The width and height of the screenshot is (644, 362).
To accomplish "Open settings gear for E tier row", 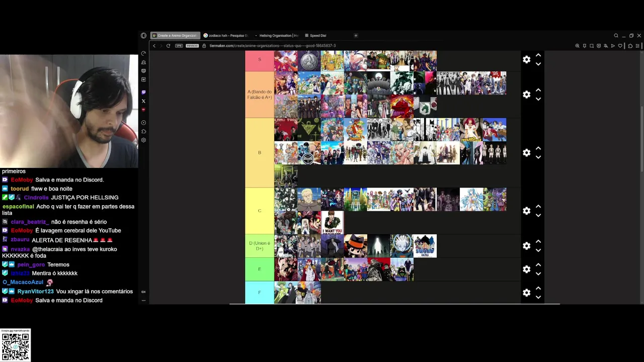I will (x=526, y=269).
